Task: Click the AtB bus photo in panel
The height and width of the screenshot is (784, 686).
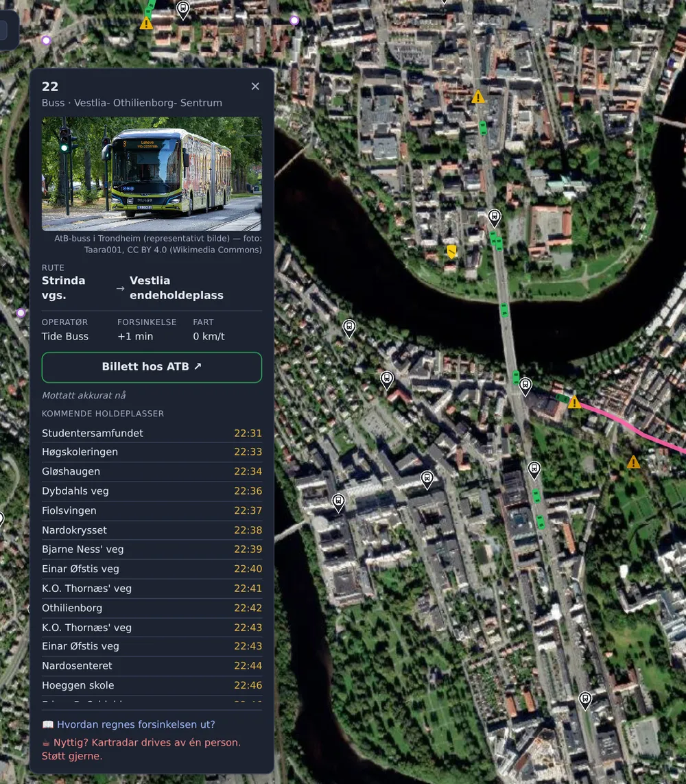Action: coord(152,174)
